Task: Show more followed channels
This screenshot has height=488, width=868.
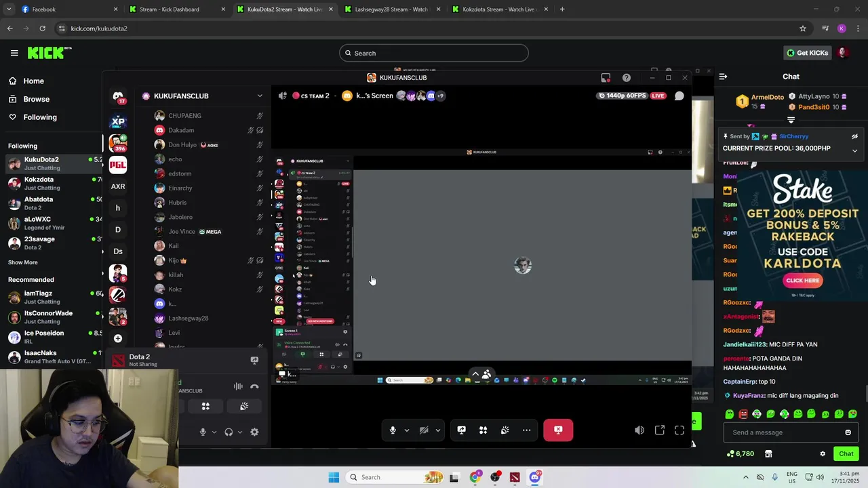Action: pyautogui.click(x=23, y=262)
